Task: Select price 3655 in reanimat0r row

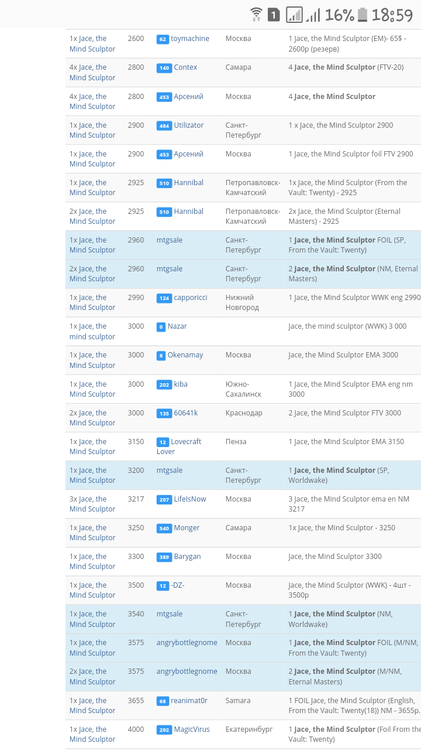Action: [136, 701]
